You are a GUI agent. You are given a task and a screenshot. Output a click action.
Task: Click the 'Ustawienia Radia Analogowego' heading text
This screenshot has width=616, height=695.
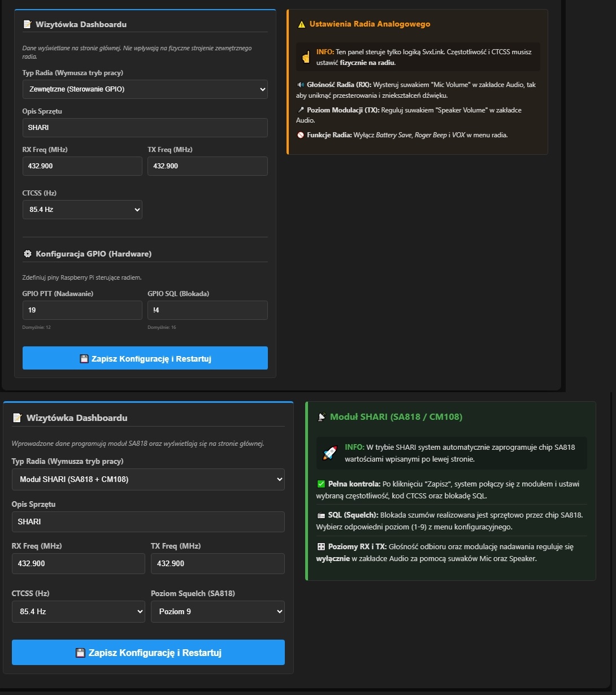370,24
